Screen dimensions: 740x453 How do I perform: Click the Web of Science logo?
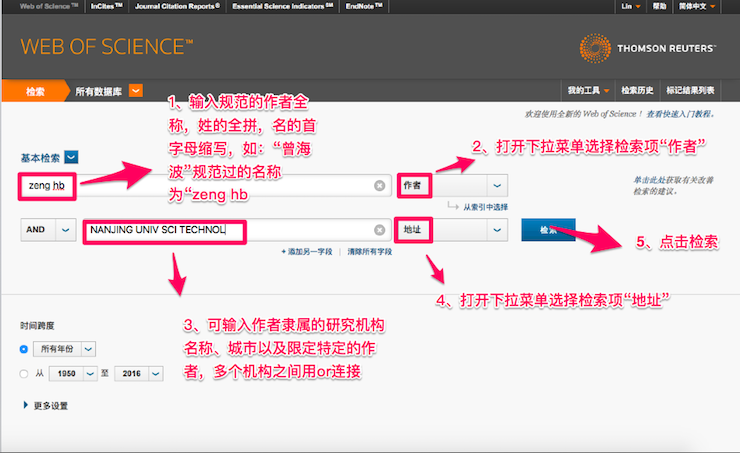point(107,47)
